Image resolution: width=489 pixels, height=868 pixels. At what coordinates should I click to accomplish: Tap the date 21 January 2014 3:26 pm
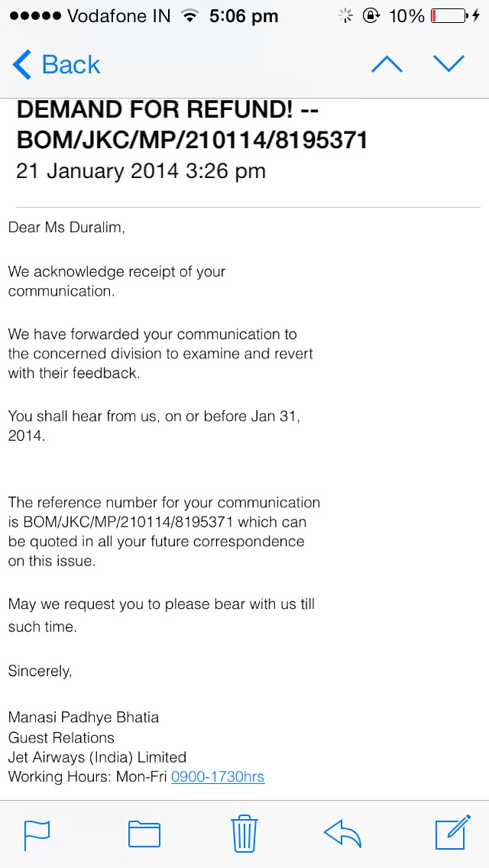[x=141, y=171]
